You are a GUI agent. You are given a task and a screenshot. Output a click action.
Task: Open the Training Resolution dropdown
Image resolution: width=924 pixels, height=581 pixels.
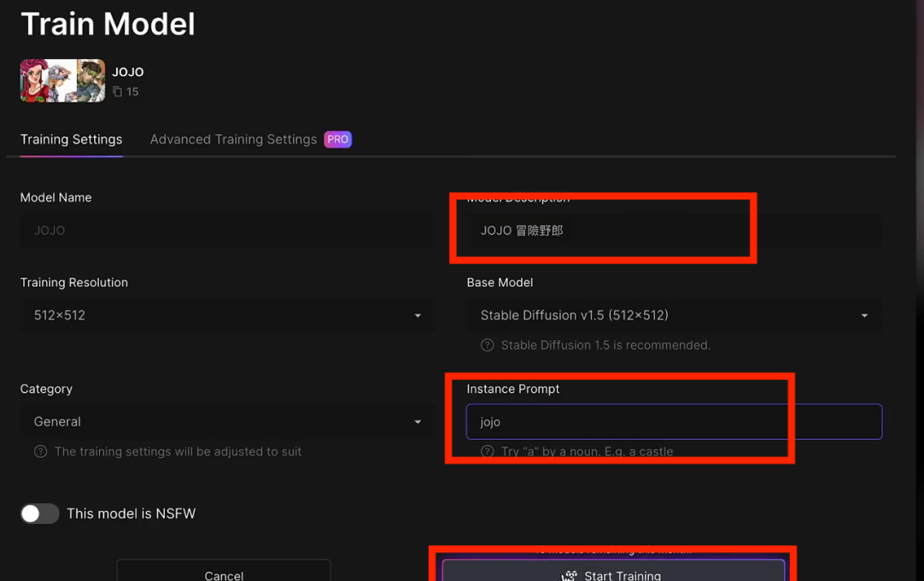click(227, 315)
